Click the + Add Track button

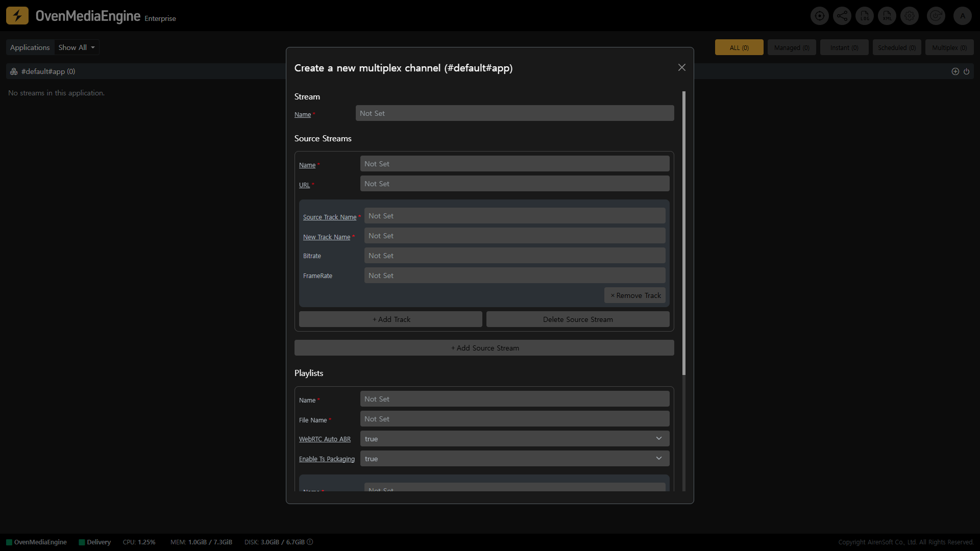[x=390, y=319]
